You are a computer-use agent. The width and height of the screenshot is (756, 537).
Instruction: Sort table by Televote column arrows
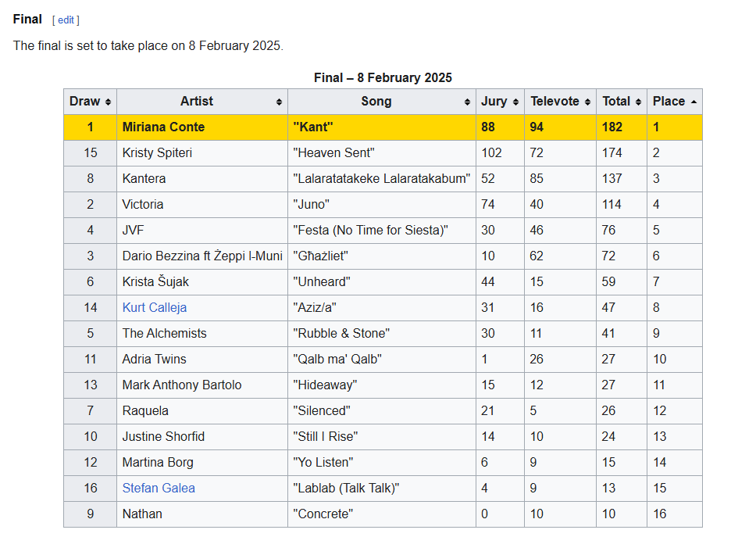(587, 102)
